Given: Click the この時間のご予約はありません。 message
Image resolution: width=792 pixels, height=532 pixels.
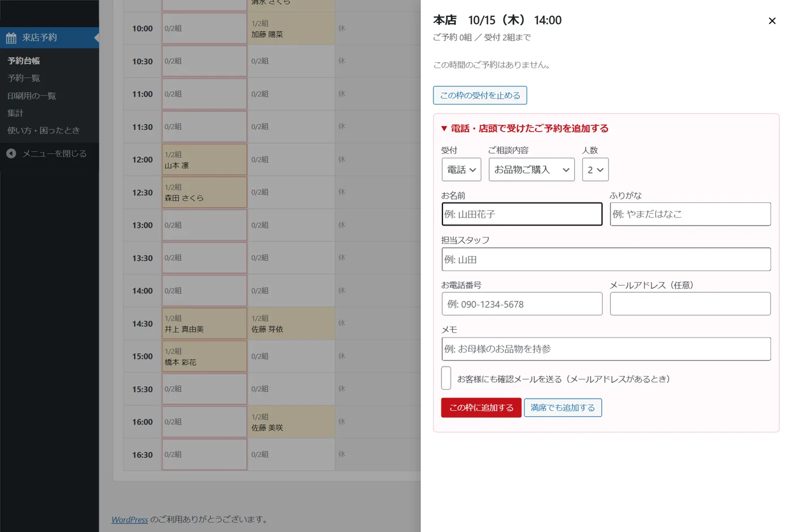Looking at the screenshot, I should 492,65.
